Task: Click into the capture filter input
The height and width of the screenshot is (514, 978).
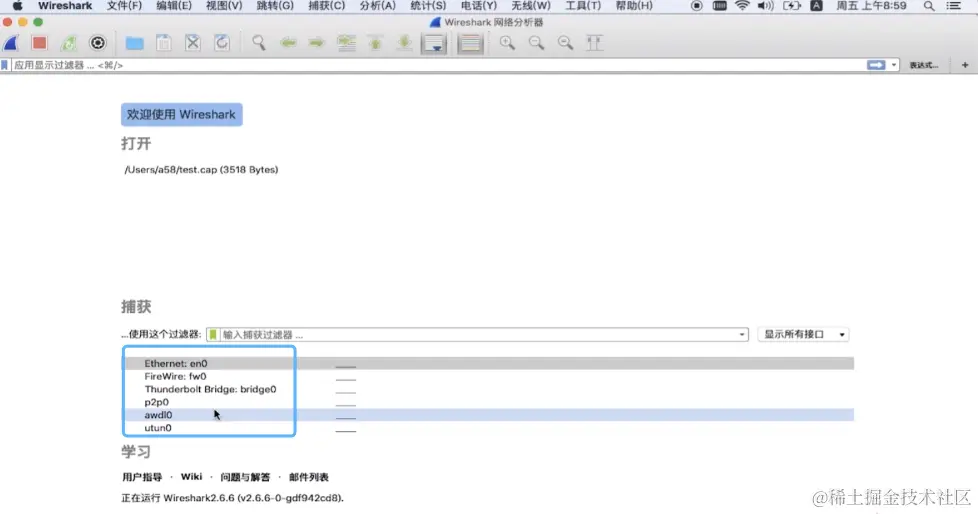Action: pyautogui.click(x=477, y=335)
